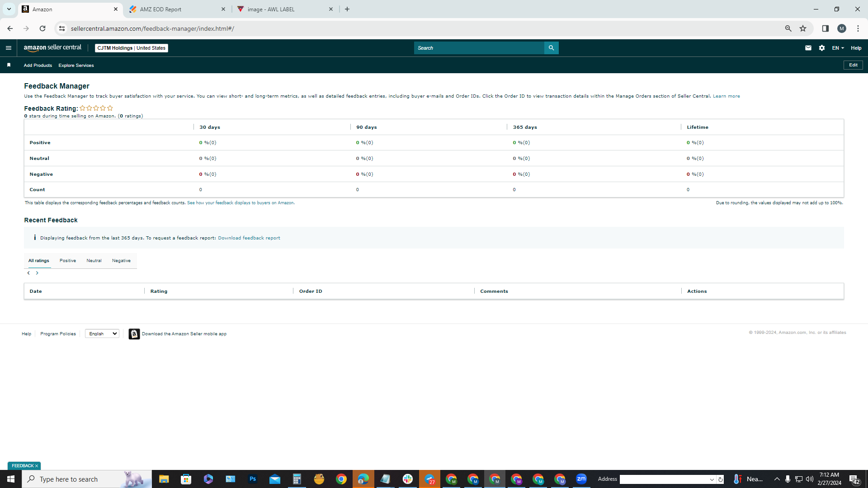
Task: Click the taskbar Address input field
Action: tap(664, 479)
